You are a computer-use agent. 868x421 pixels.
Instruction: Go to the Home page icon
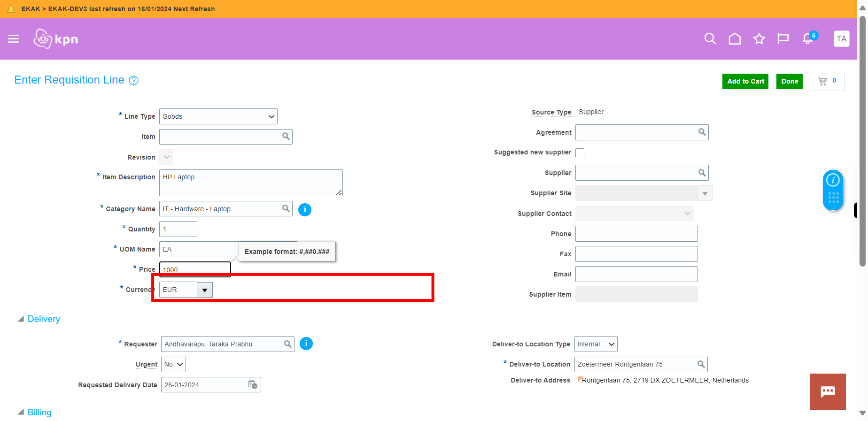coord(735,39)
